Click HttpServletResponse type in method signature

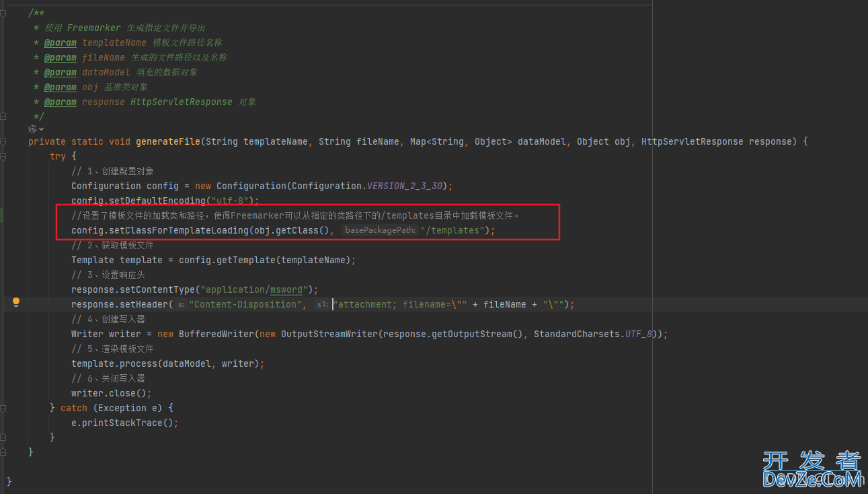click(693, 141)
